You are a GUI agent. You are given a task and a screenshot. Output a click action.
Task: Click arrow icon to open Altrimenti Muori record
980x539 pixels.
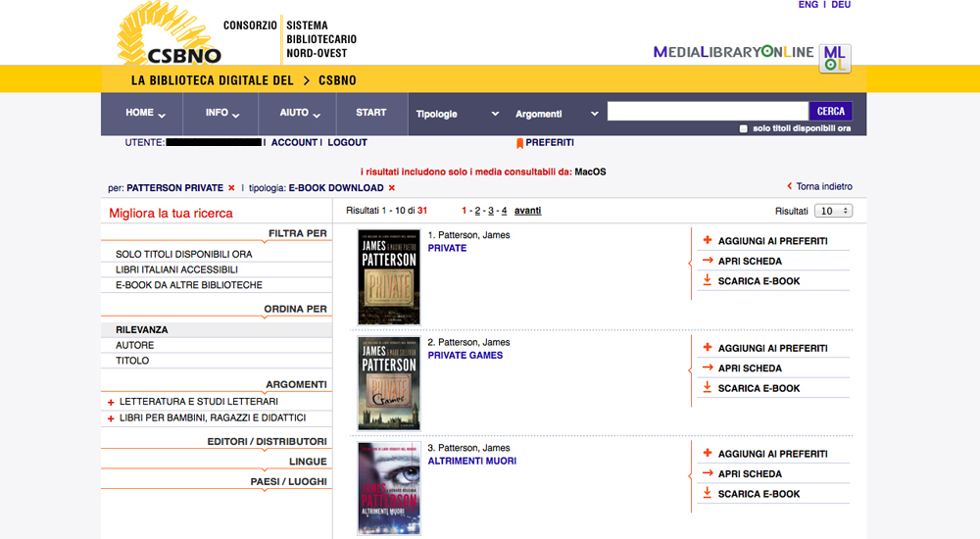coord(708,474)
